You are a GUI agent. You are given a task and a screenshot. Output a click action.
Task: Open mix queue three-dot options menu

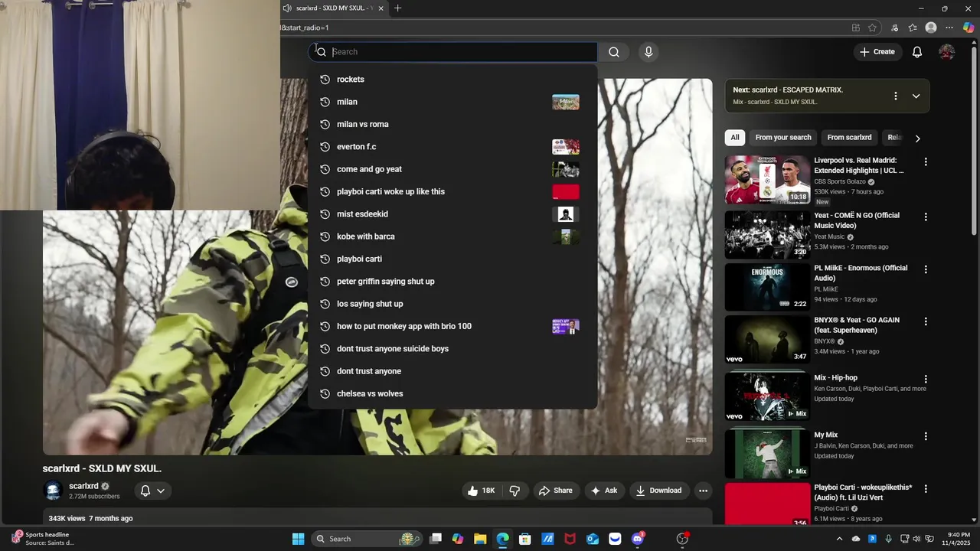895,96
